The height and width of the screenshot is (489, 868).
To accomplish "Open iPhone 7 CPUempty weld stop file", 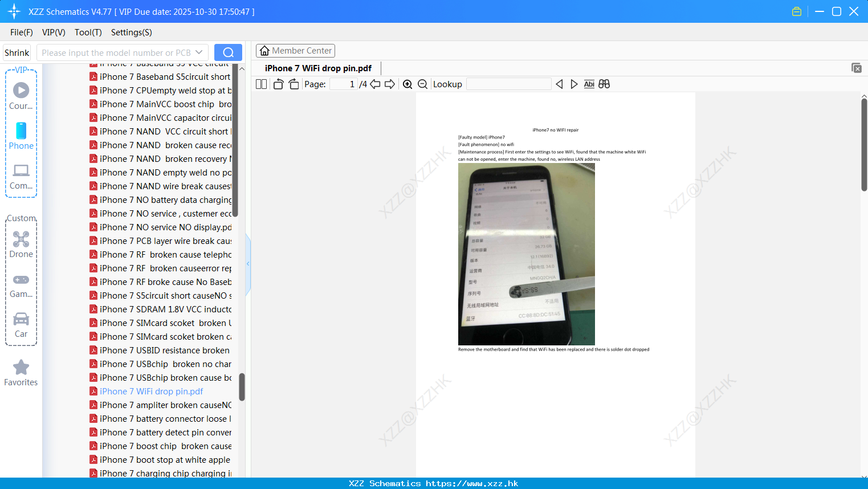I will (160, 90).
